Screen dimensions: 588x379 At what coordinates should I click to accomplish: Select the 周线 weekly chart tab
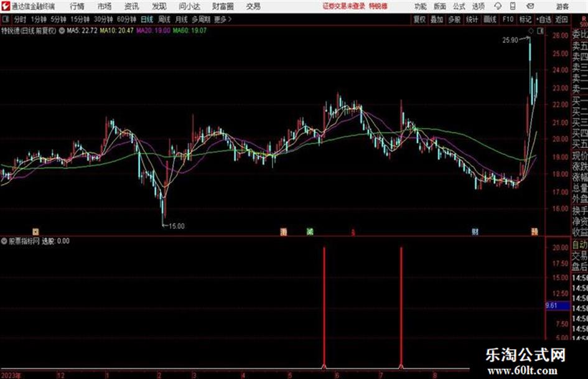164,19
